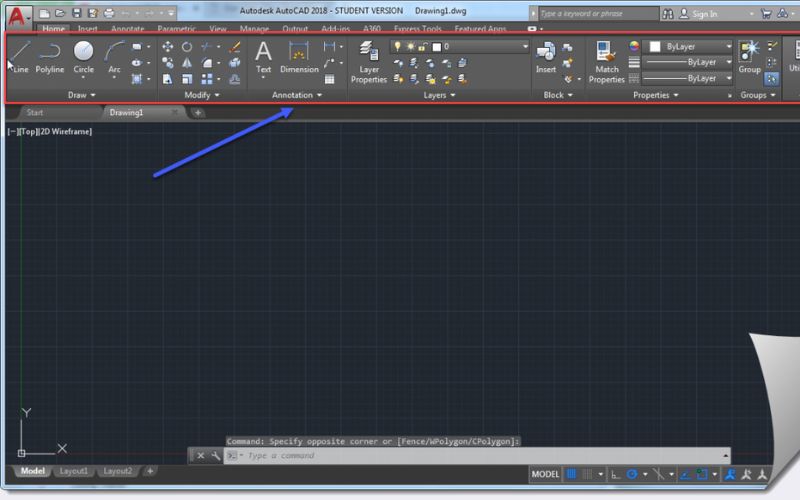This screenshot has height=500, width=800.
Task: Select the Dimension annotation tool
Action: click(x=299, y=56)
